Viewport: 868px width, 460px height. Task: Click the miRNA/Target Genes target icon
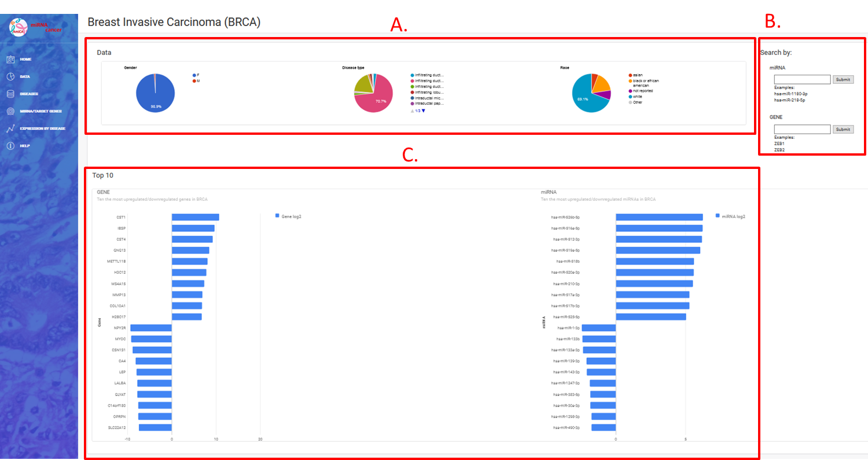(x=10, y=111)
